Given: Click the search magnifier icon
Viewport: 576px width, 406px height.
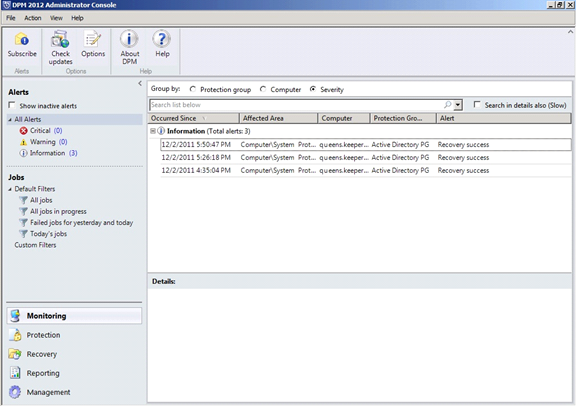Looking at the screenshot, I should coord(447,105).
